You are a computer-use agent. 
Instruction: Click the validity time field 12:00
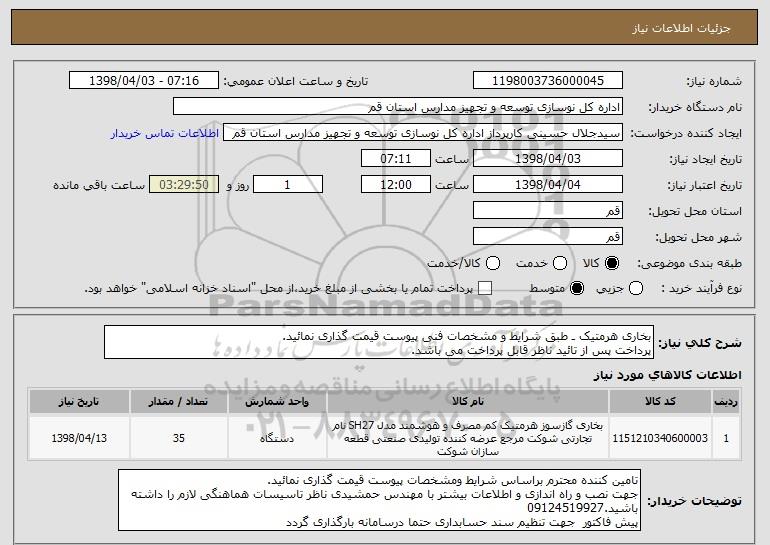[396, 185]
